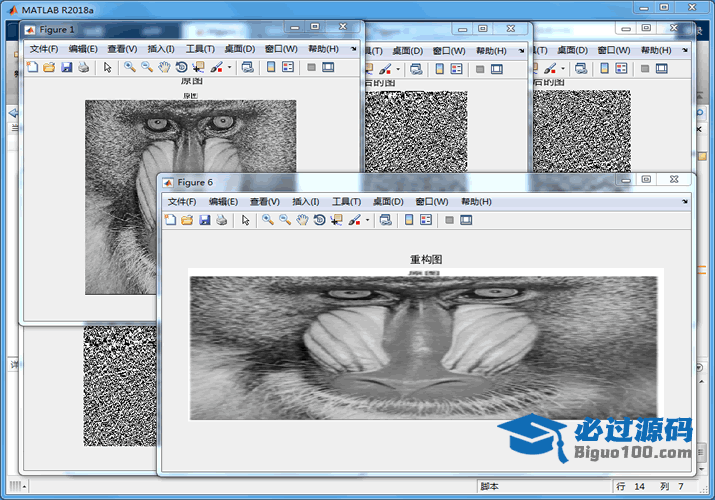Open 文件(F) menu in Figure 6
715x500 pixels.
pyautogui.click(x=181, y=201)
